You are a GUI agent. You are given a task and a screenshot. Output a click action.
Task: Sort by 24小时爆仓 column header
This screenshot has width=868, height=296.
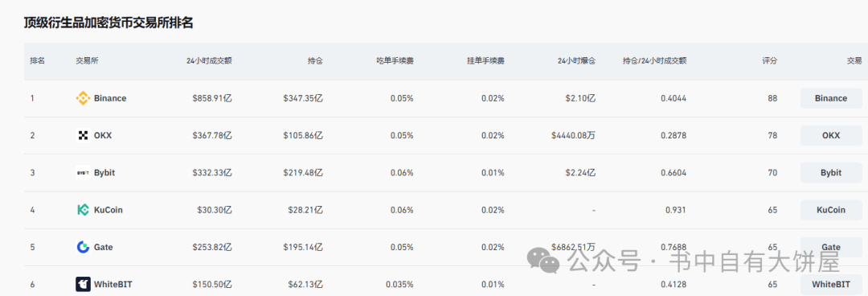pos(576,61)
